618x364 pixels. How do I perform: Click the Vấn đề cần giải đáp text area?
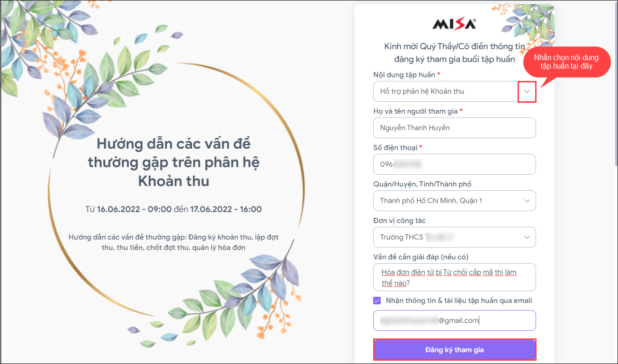[454, 277]
